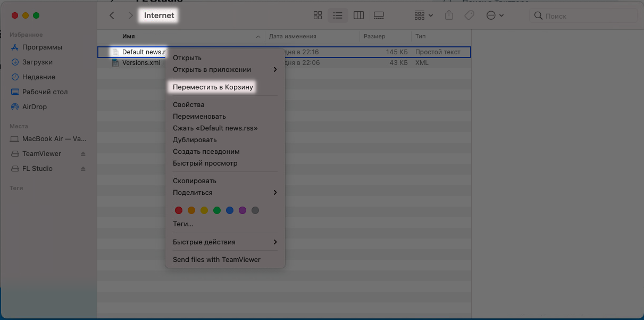Open Рабочий стол in the sidebar
The height and width of the screenshot is (320, 644).
pyautogui.click(x=45, y=92)
